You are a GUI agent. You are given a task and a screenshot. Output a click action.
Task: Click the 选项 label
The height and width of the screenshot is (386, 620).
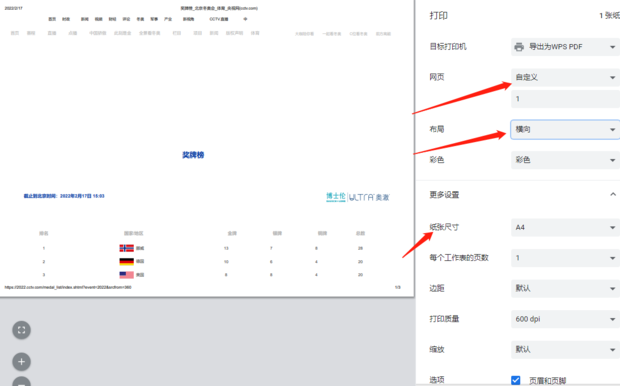[437, 380]
